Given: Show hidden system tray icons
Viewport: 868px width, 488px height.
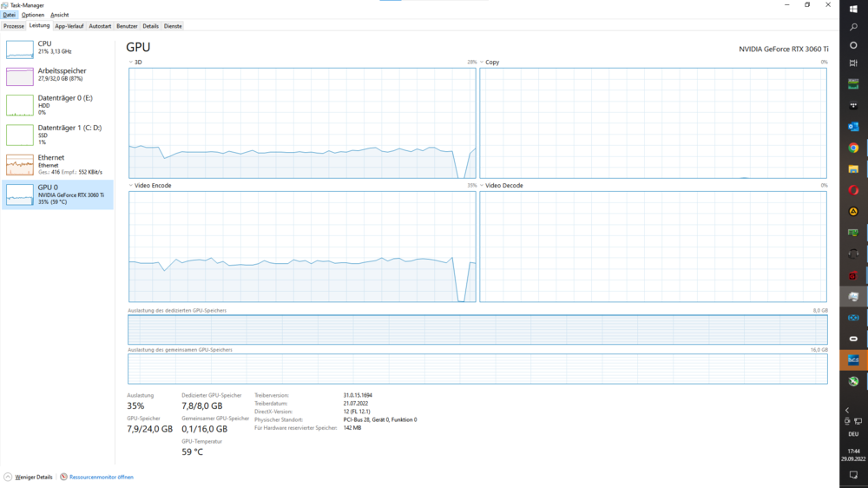Looking at the screenshot, I should 847,410.
